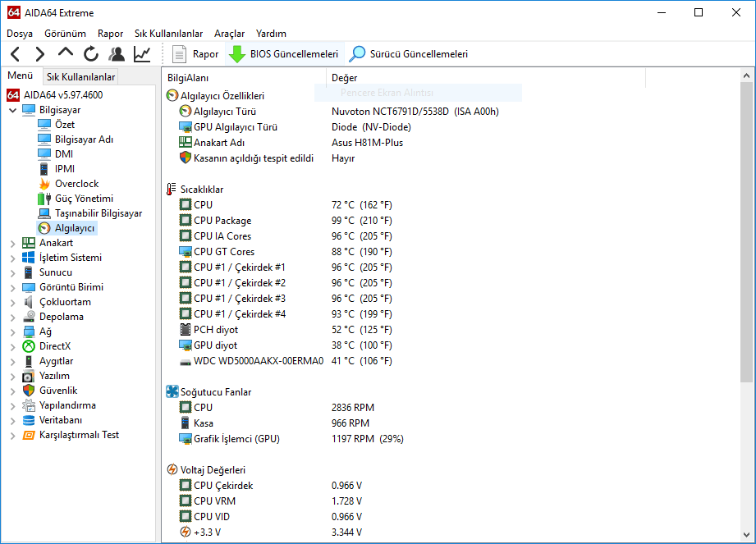
Task: Check BIOS Güncellemeleri
Action: [283, 54]
